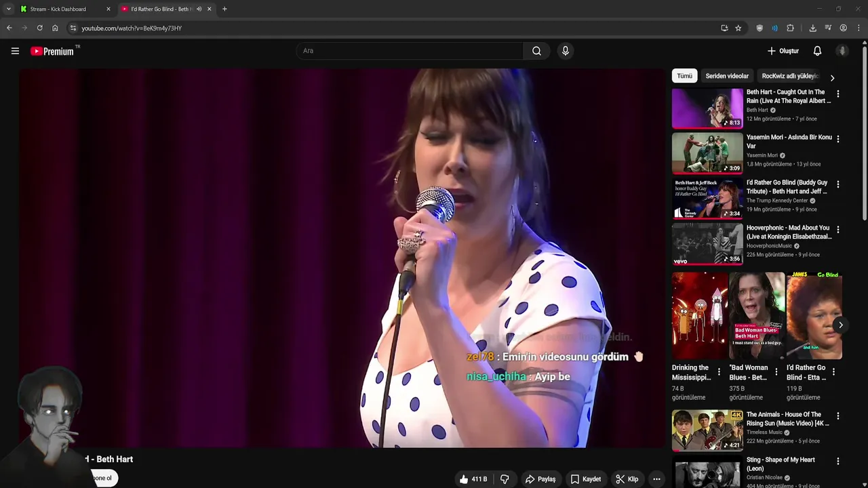Click the search magnifier button

pyautogui.click(x=536, y=51)
